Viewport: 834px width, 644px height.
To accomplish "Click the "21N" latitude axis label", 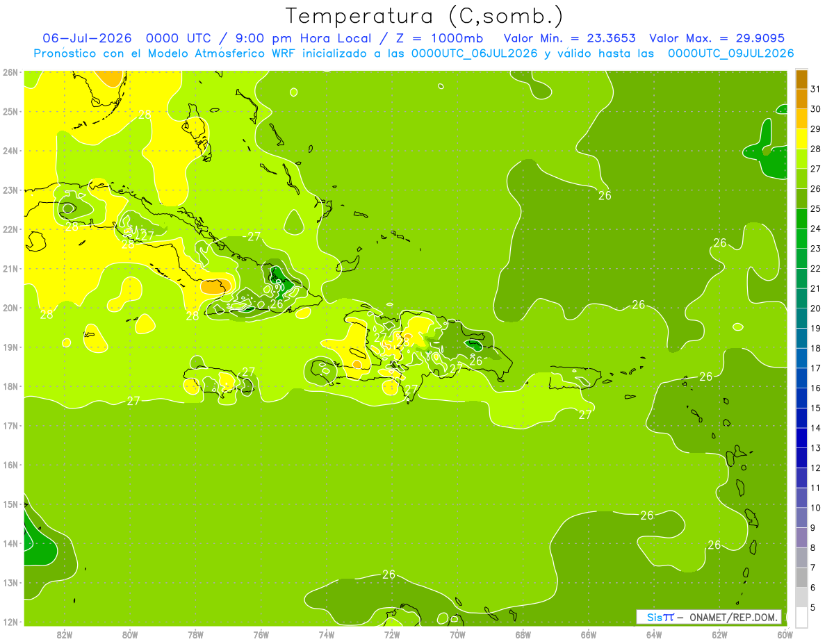I will (10, 268).
